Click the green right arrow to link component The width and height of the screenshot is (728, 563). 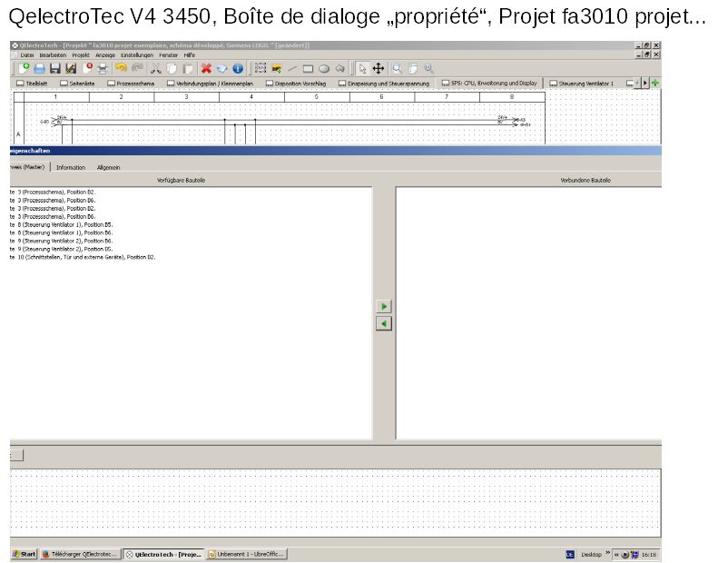click(x=384, y=307)
